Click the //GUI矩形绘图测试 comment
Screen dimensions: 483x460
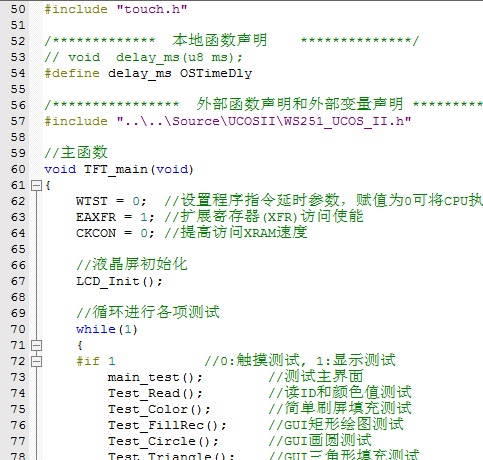pos(336,424)
